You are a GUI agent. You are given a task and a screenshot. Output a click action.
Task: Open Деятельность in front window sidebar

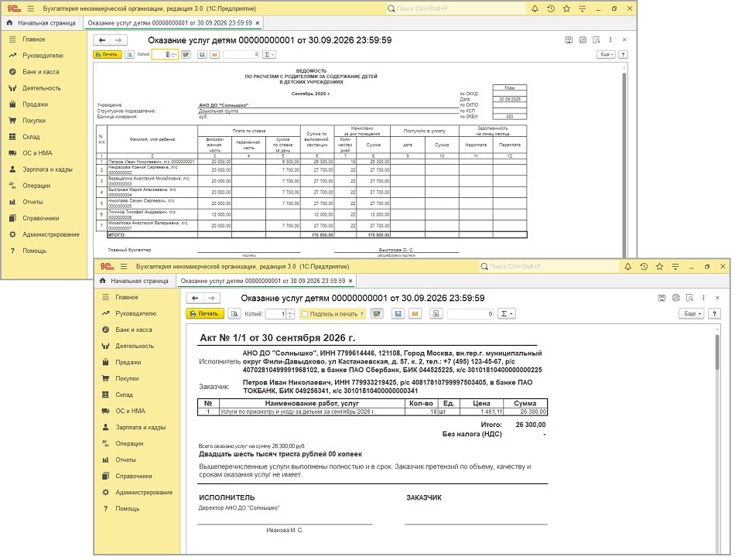(135, 346)
